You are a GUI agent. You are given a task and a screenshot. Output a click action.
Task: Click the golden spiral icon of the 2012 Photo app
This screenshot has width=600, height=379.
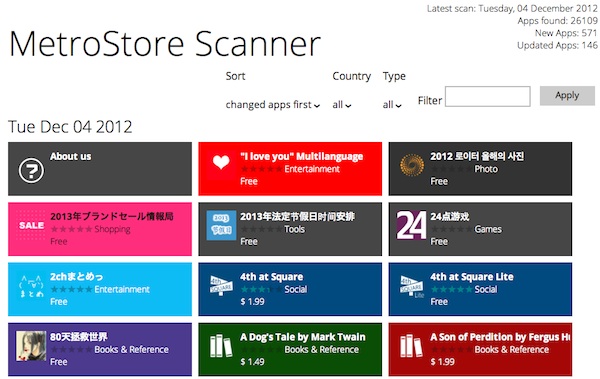click(412, 165)
